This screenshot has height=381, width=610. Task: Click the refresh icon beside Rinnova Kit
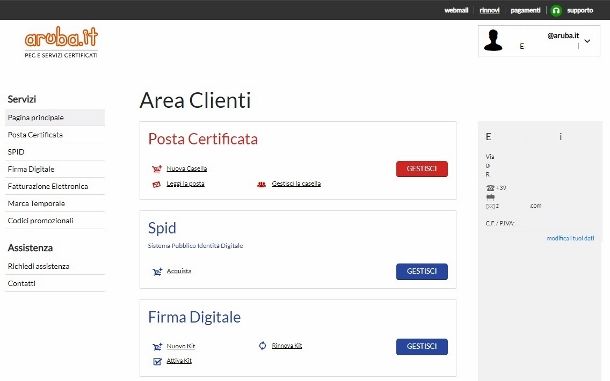point(263,345)
